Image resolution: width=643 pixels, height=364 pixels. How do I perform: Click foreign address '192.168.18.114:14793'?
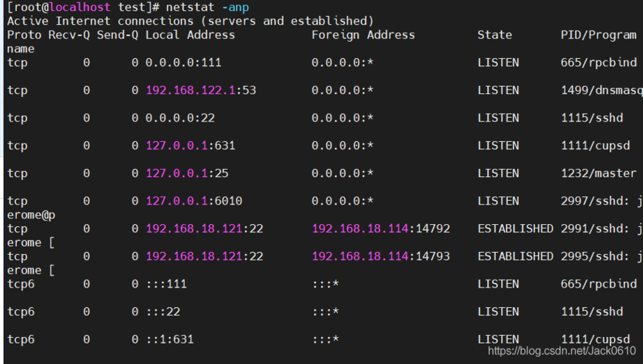pyautogui.click(x=381, y=256)
